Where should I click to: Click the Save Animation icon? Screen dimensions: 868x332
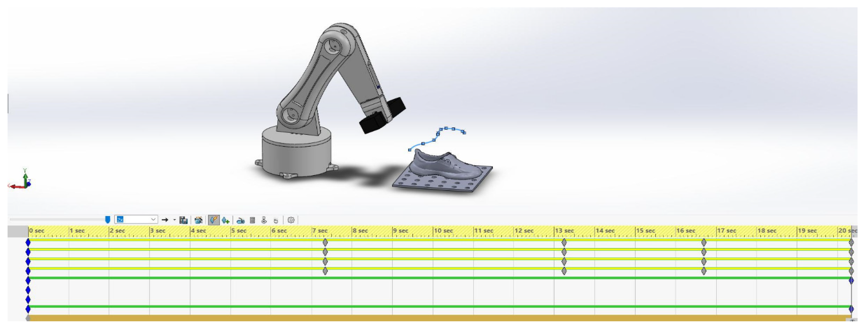pos(183,220)
